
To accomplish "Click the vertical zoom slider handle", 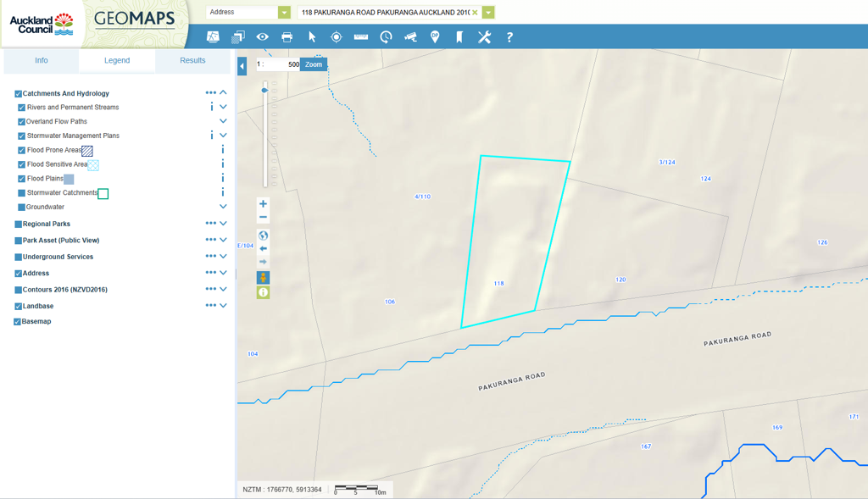I will coord(264,90).
